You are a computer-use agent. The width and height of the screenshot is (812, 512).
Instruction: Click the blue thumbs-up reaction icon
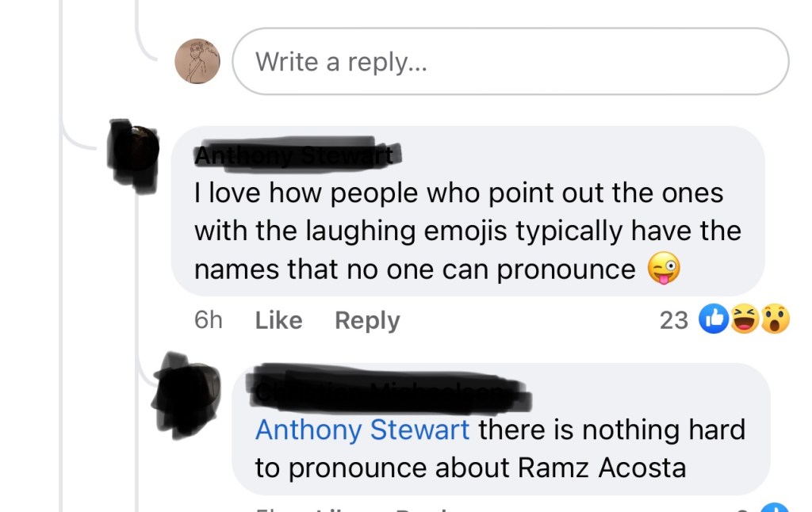pos(713,319)
